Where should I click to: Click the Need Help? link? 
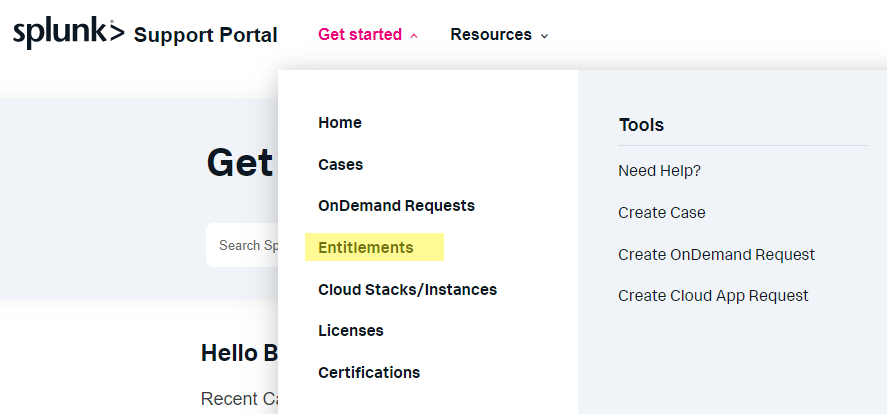[660, 171]
